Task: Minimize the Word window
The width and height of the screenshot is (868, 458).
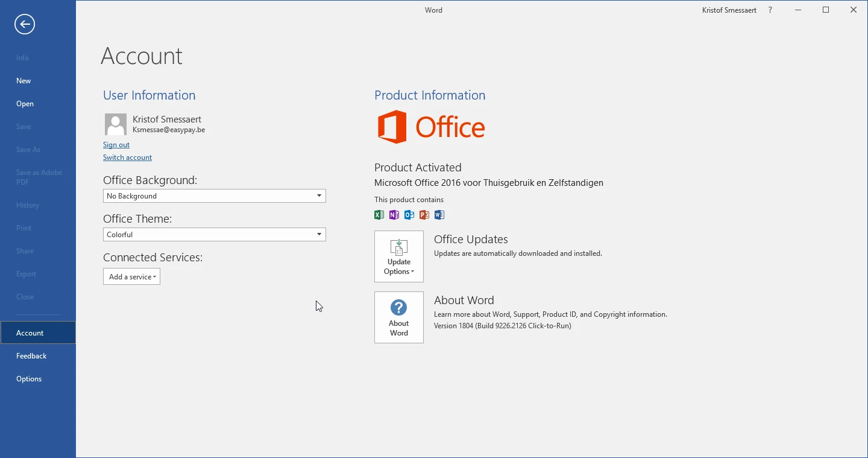Action: [798, 10]
